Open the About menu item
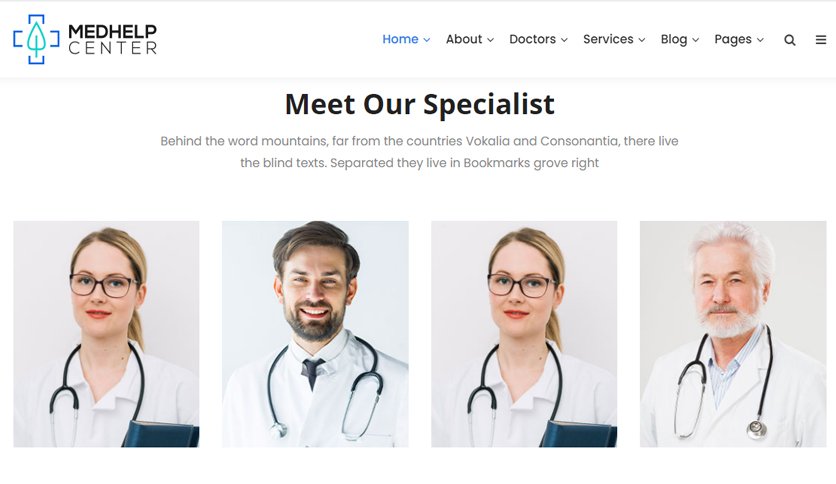The width and height of the screenshot is (836, 484). [464, 39]
